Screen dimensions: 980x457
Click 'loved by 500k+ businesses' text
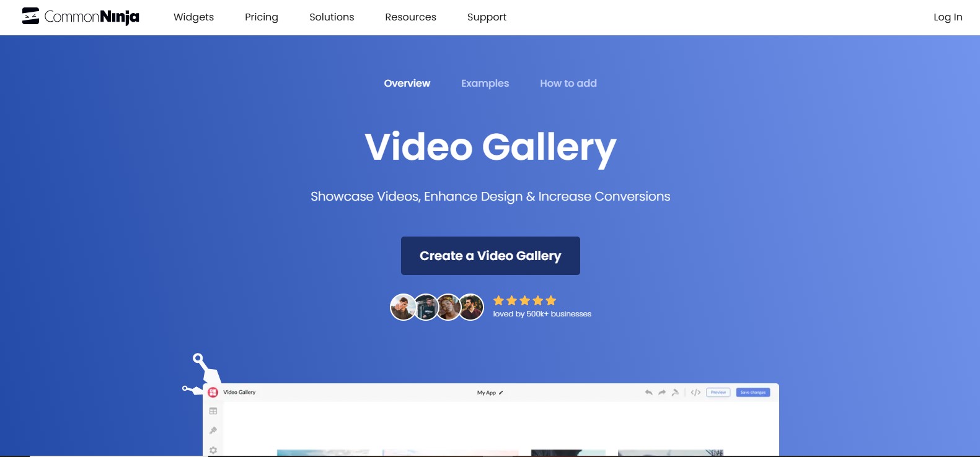pos(542,314)
